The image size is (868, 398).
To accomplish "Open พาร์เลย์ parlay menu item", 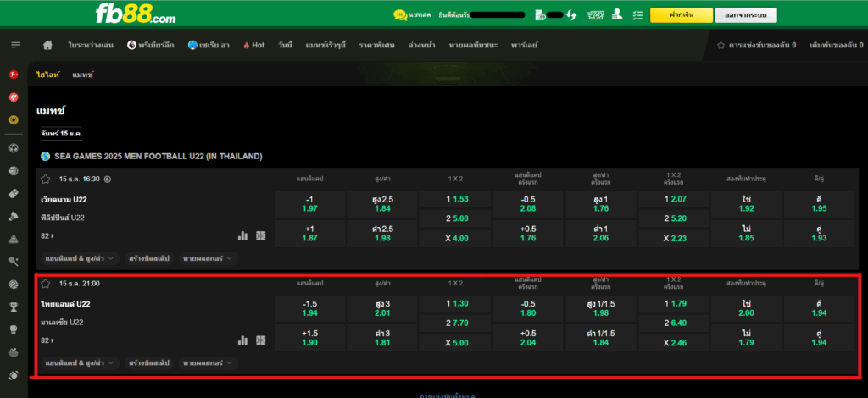I will (x=524, y=46).
